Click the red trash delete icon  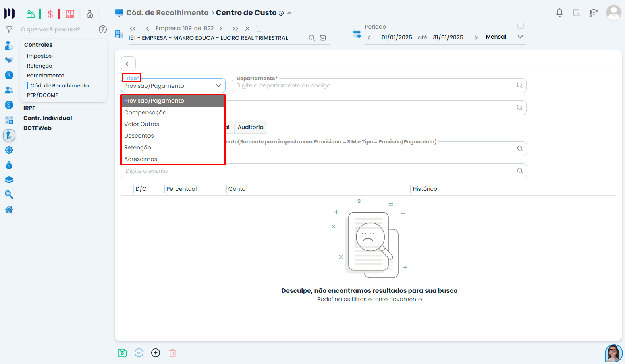(x=172, y=353)
